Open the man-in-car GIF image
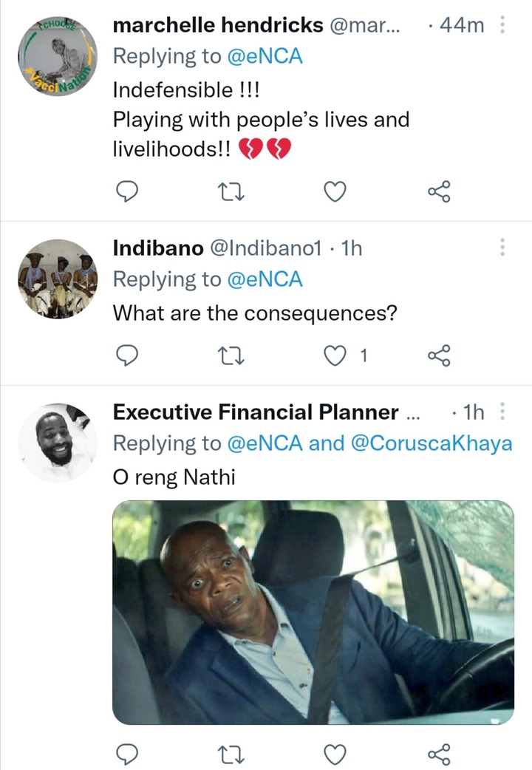Screen dimensions: 532x770 [x=313, y=613]
